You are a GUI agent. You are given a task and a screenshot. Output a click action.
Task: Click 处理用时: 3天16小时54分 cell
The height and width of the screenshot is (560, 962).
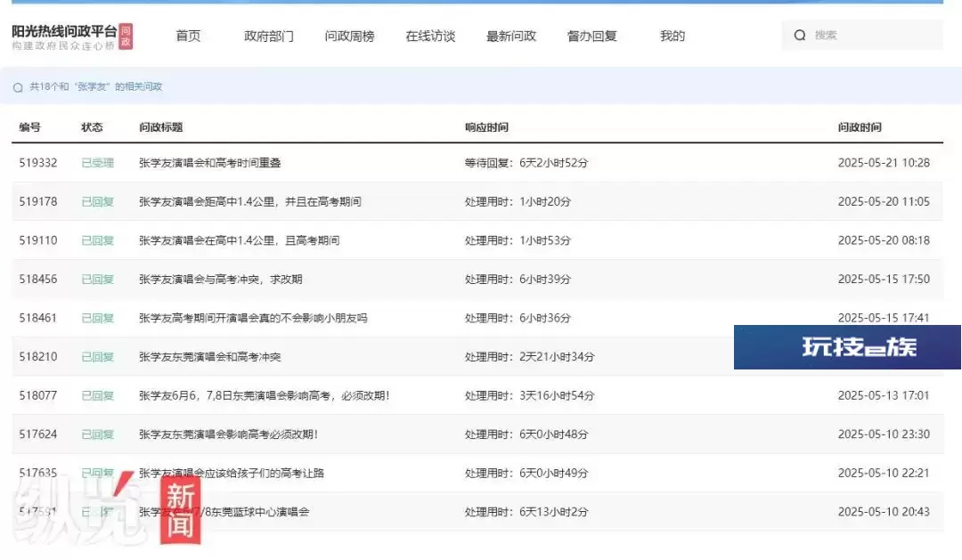coord(529,395)
